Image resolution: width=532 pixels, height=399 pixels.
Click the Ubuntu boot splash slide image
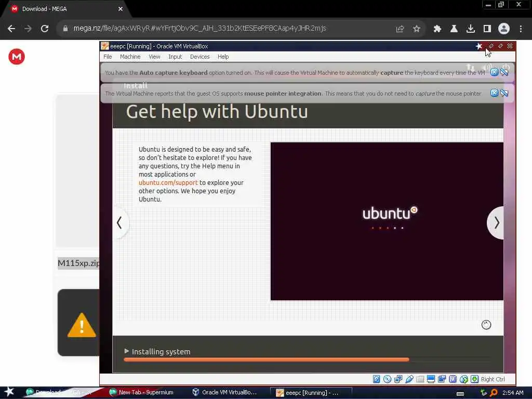click(x=387, y=221)
